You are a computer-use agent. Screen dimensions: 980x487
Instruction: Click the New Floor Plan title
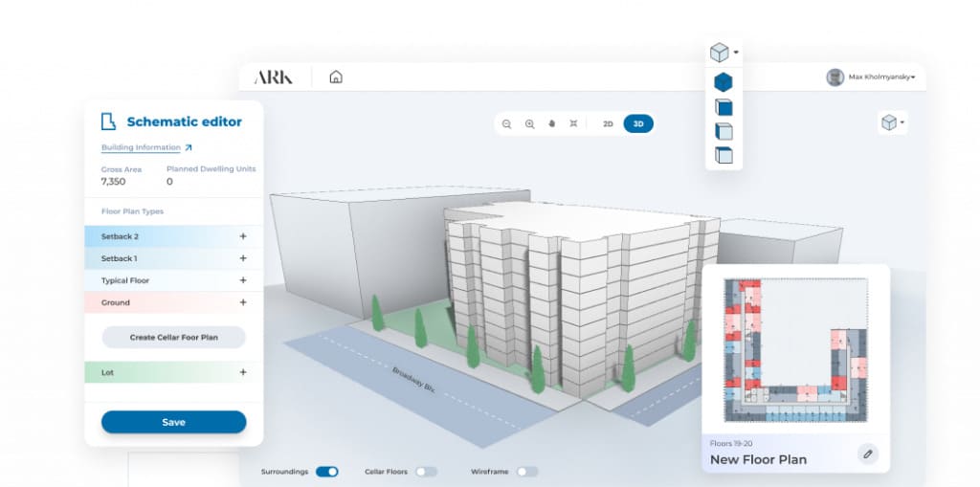[x=758, y=459]
